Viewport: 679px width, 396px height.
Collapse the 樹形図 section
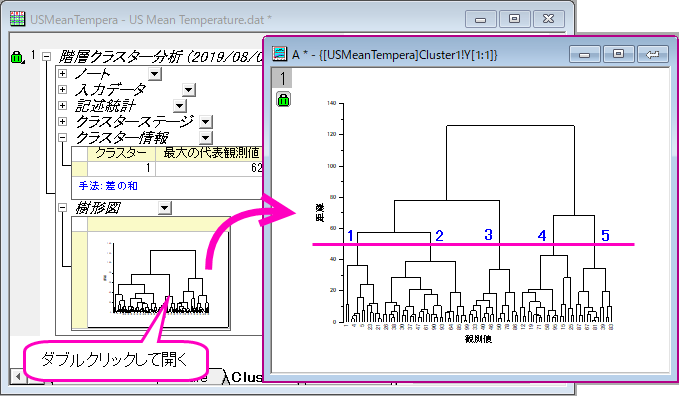point(62,208)
